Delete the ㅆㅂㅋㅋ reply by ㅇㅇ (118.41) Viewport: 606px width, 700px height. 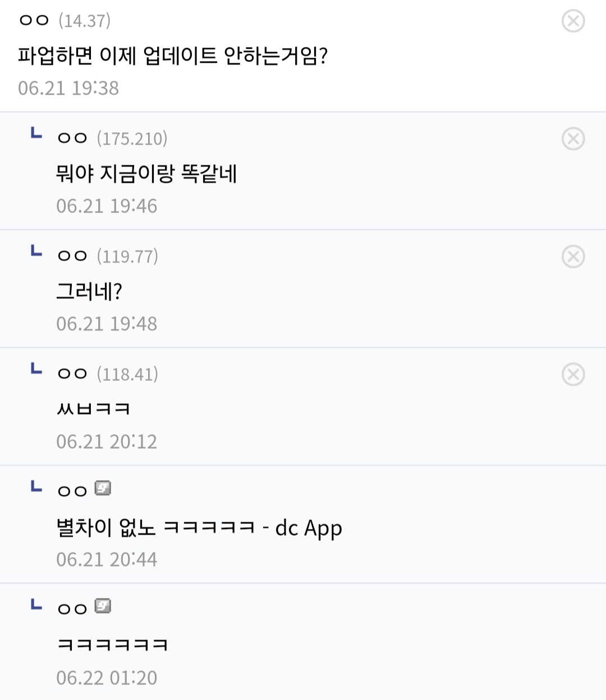click(573, 375)
